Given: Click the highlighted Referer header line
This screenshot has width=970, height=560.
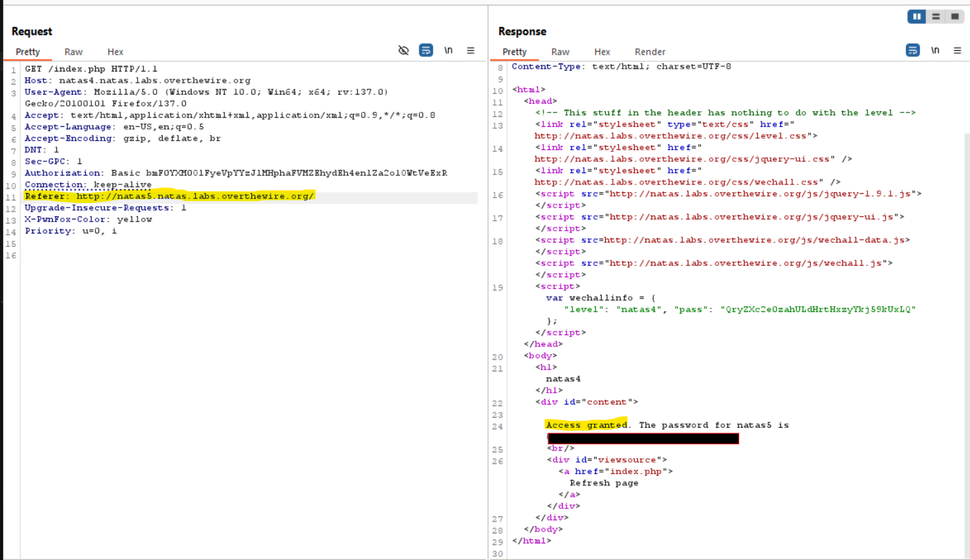Looking at the screenshot, I should click(169, 196).
